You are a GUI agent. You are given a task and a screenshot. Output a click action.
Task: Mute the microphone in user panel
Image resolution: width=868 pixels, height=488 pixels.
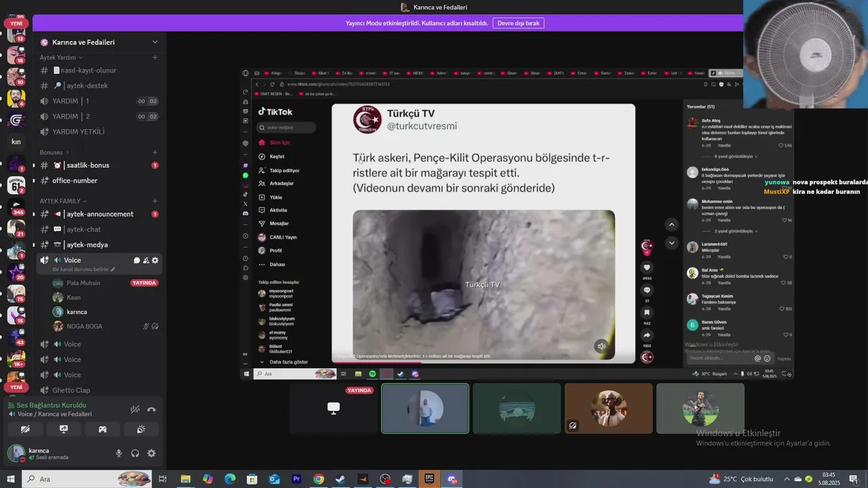[x=119, y=453]
